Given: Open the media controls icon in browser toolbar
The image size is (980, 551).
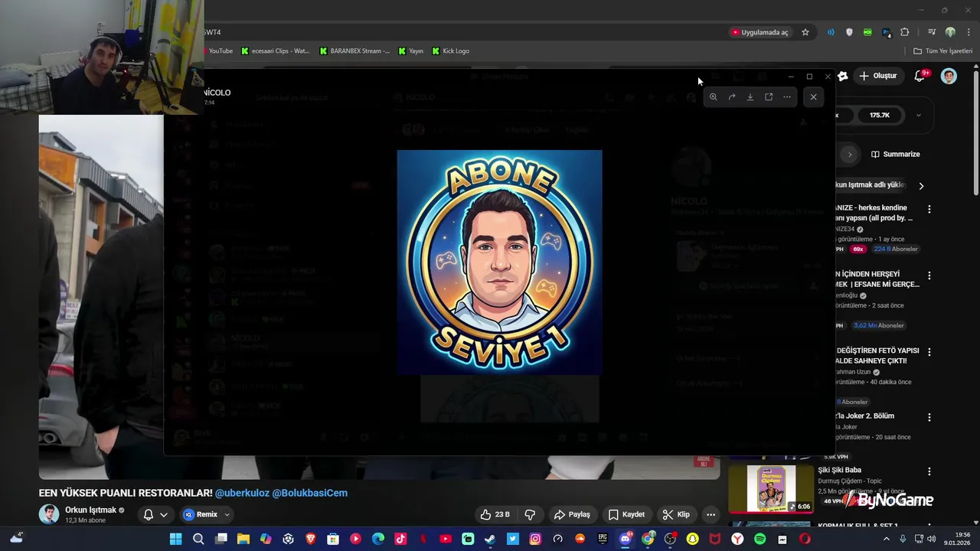Looking at the screenshot, I should click(x=931, y=32).
